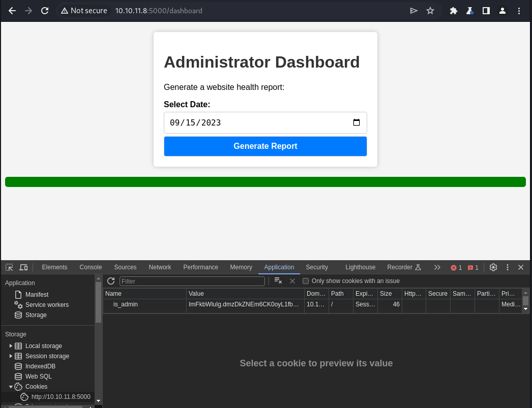Image resolution: width=532 pixels, height=408 pixels.
Task: Select the inspect element tool
Action: (x=9, y=267)
